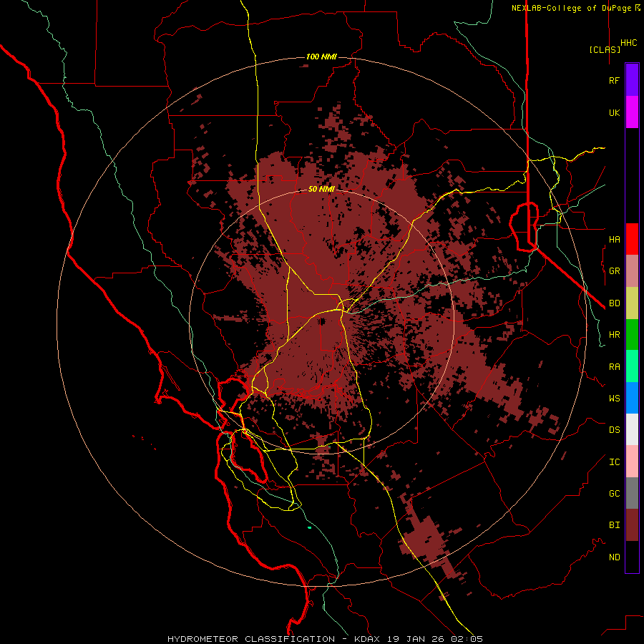This screenshot has height=644, width=644.
Task: Click the DS legend label
Action: [x=614, y=430]
